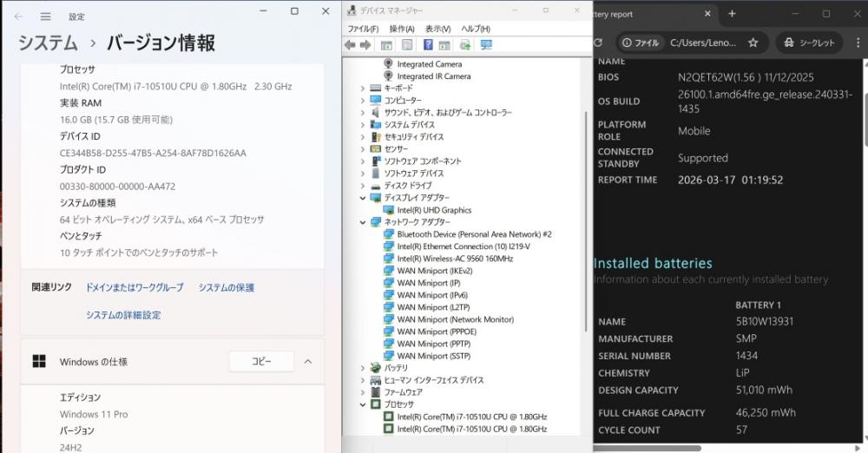Select Intel(R) Wireless-AC 9560 160MHz
868x453 pixels.
455,259
